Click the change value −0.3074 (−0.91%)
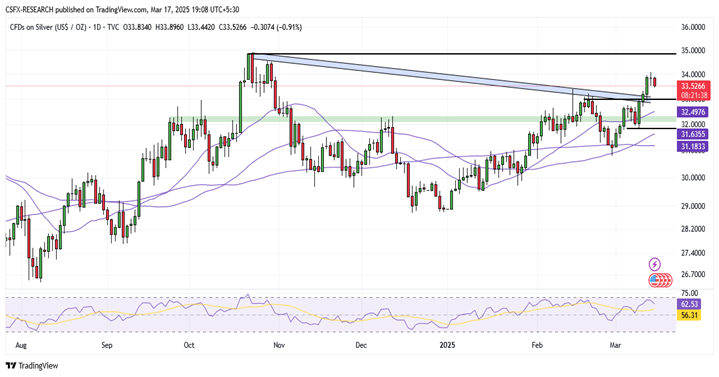The height and width of the screenshot is (377, 719). [276, 28]
